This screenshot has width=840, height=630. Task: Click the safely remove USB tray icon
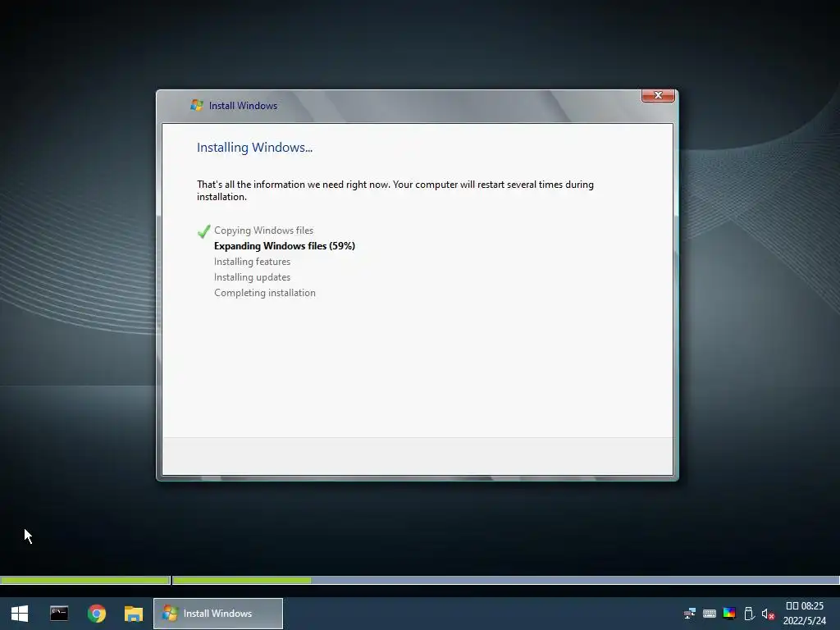tap(749, 614)
